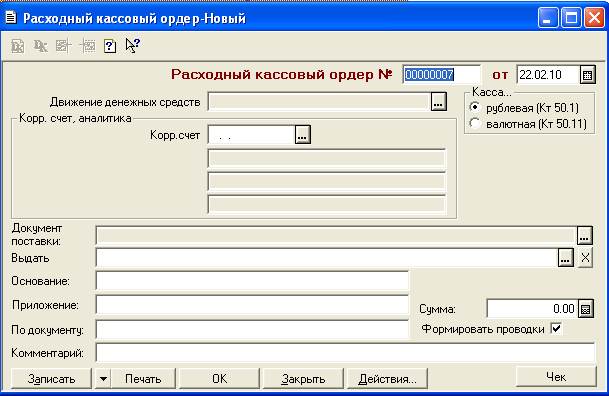Image resolution: width=609 pixels, height=396 pixels.
Task: Click the Записать button
Action: click(51, 379)
